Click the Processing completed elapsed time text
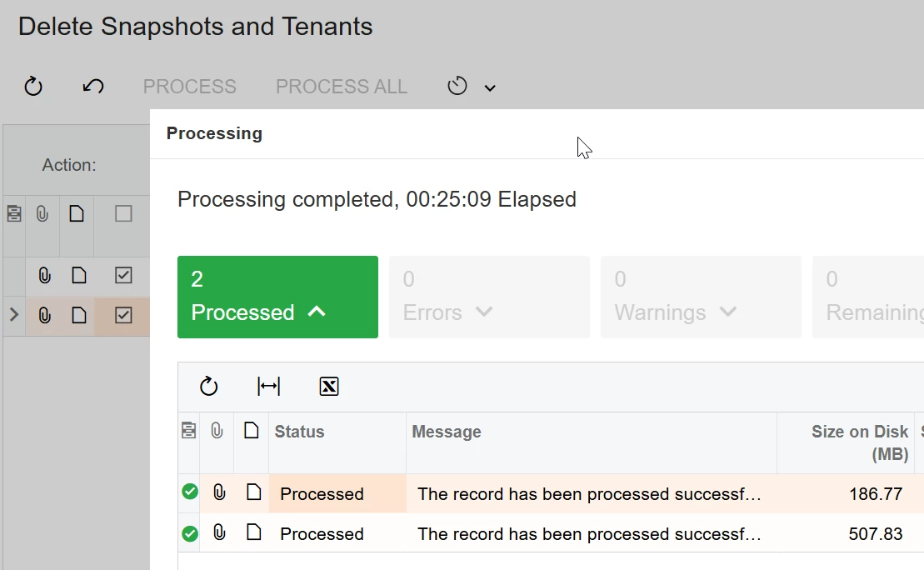The image size is (924, 570). click(377, 199)
